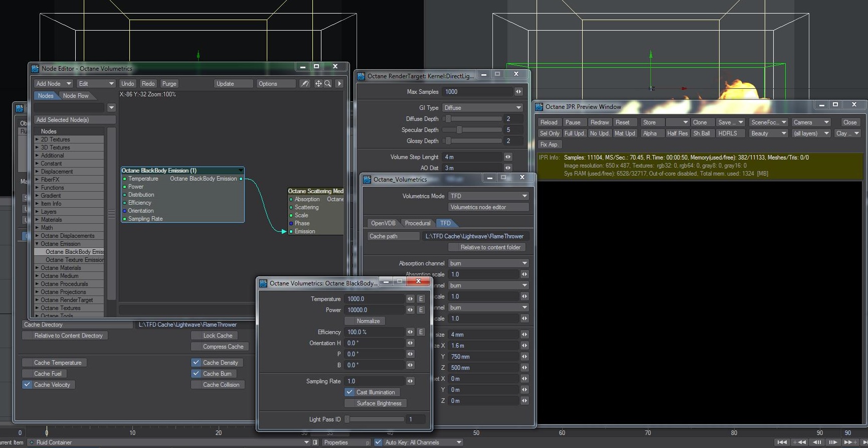Image resolution: width=868 pixels, height=448 pixels.
Task: Toggle the Cast Illumination checkbox
Action: click(x=350, y=392)
